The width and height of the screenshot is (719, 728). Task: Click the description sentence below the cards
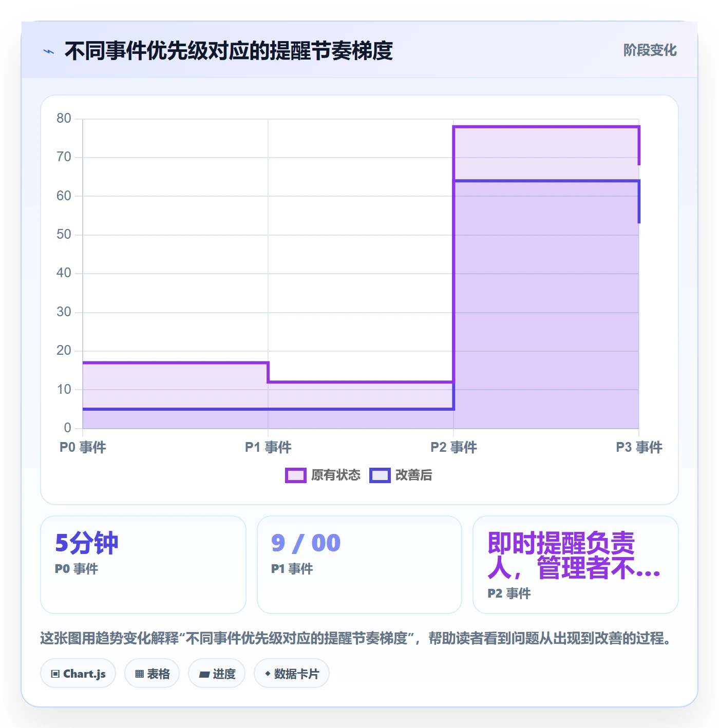click(355, 639)
